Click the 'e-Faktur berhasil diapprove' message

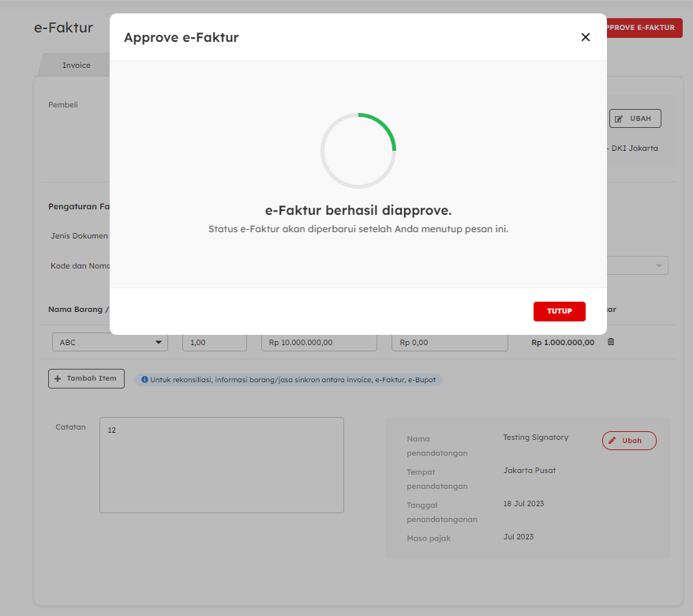tap(358, 210)
